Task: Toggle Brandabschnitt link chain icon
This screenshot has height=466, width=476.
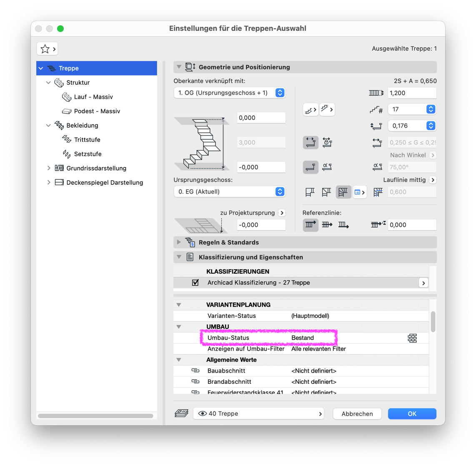Action: coord(195,382)
